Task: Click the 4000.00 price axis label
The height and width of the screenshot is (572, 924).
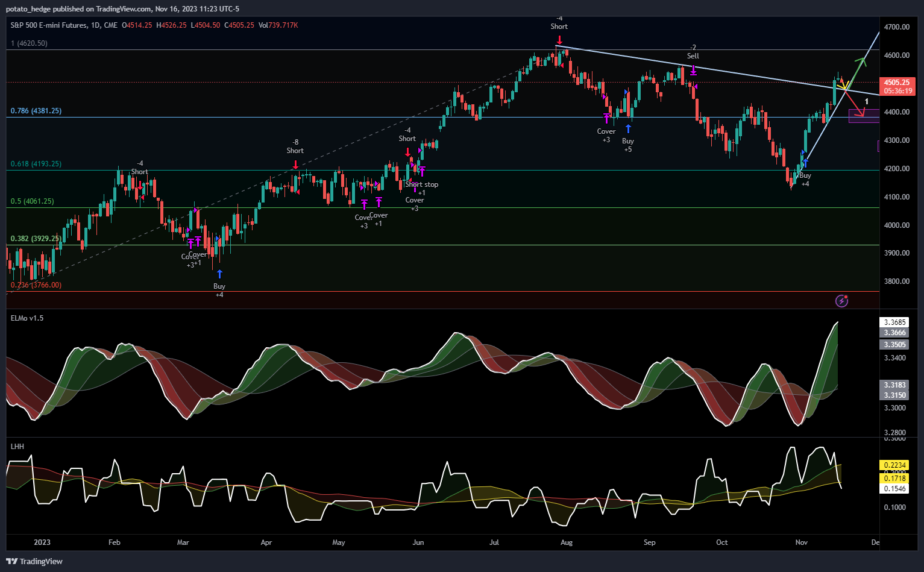Action: click(x=897, y=225)
